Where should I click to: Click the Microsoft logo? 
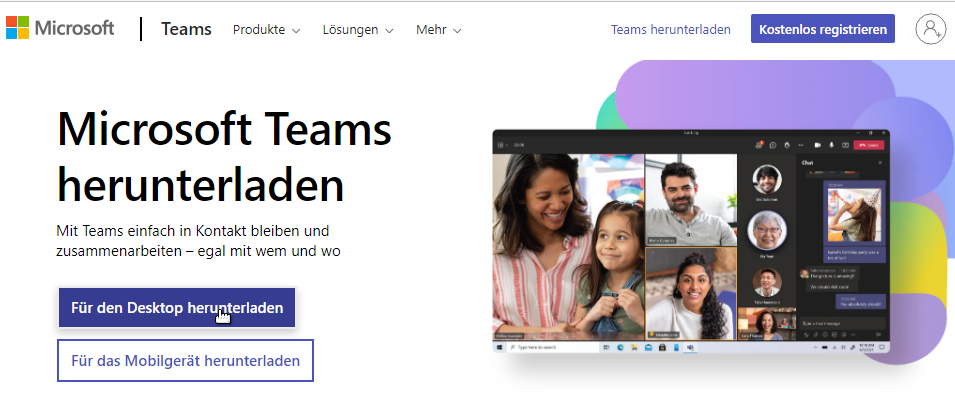[59, 28]
